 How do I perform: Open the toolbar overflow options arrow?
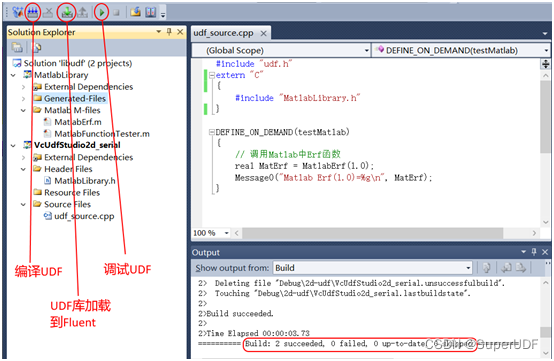(x=163, y=14)
